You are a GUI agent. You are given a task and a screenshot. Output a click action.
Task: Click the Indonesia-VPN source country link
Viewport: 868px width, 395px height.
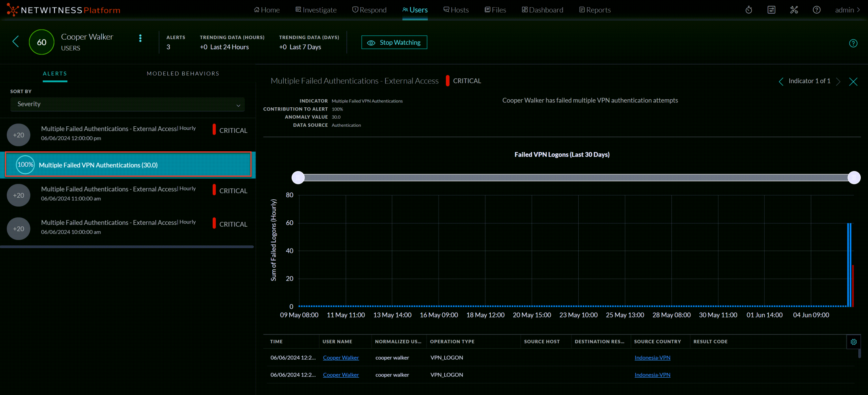[x=652, y=357]
